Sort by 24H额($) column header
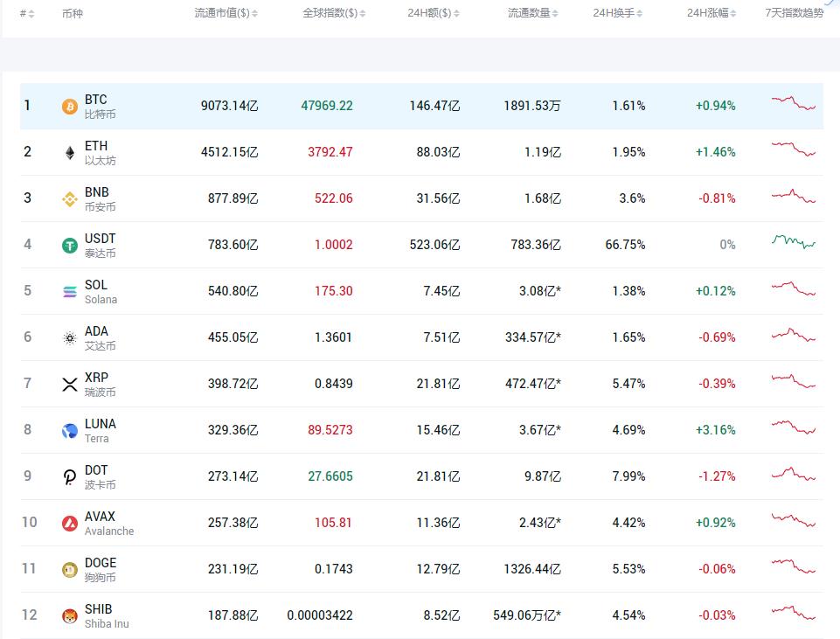This screenshot has height=639, width=840. [x=434, y=13]
